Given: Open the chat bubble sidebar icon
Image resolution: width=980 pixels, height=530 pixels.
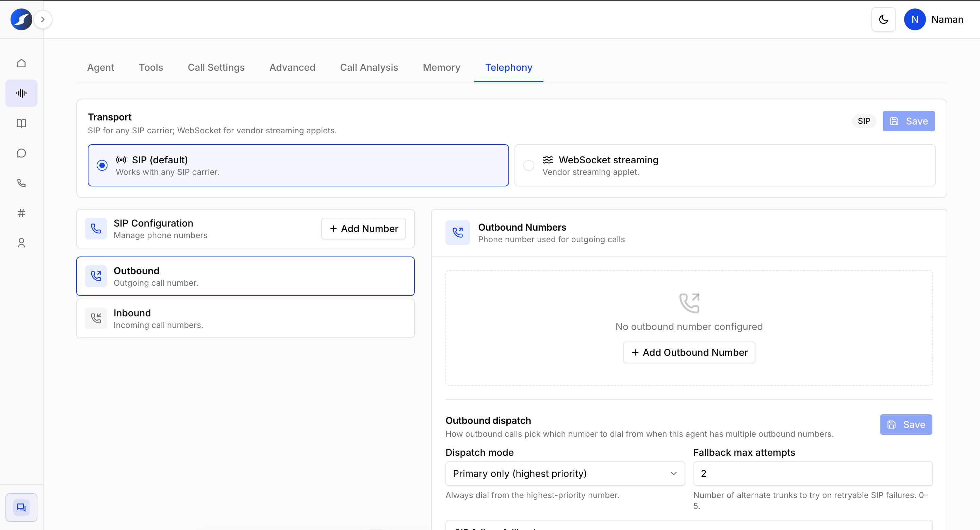Looking at the screenshot, I should pyautogui.click(x=21, y=153).
